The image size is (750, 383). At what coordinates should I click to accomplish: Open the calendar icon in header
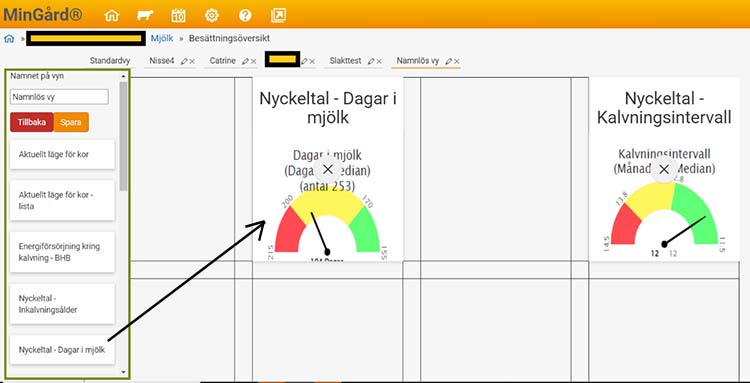tap(178, 15)
